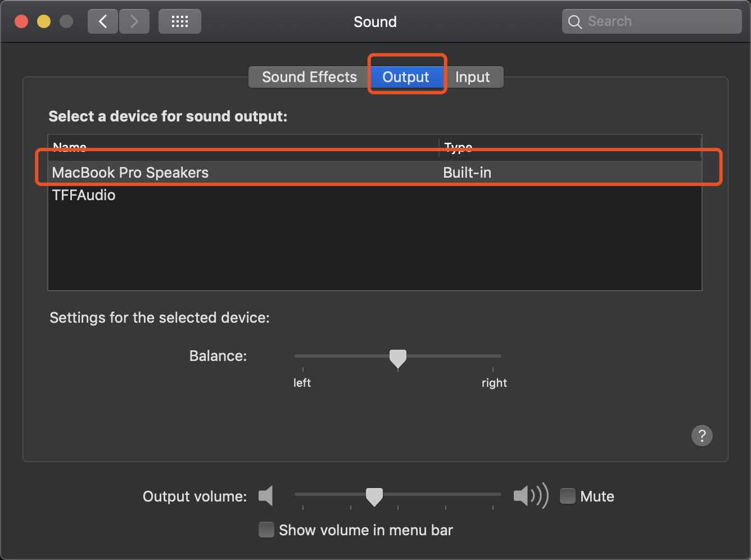Click the low volume speaker icon
The width and height of the screenshot is (751, 560).
(x=266, y=496)
